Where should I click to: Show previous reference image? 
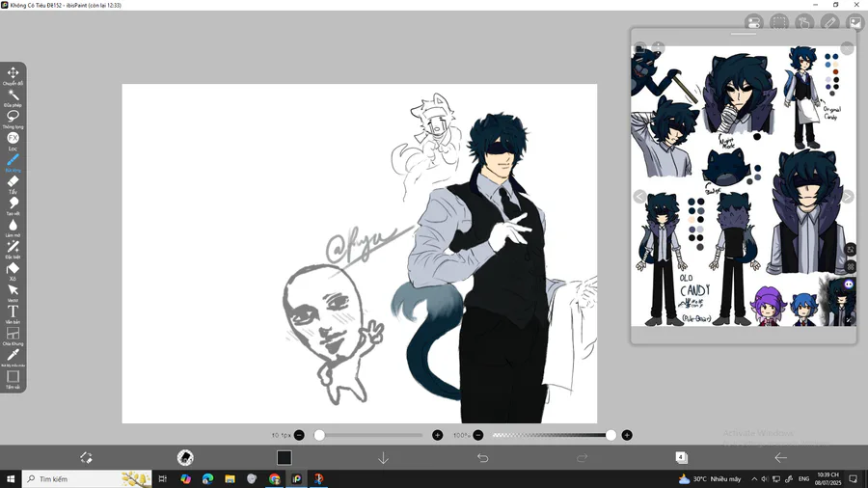click(640, 197)
